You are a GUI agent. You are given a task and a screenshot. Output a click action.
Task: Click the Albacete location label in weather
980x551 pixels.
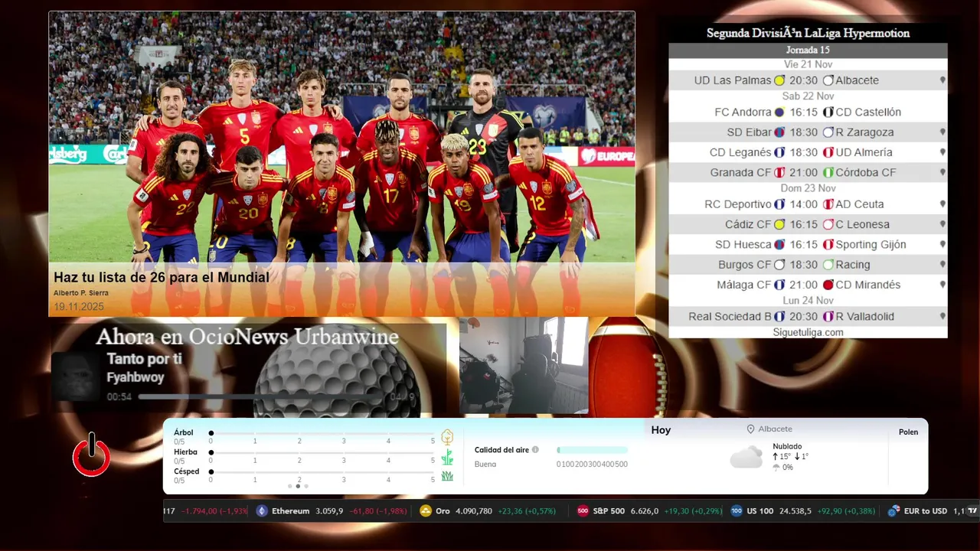pos(775,429)
